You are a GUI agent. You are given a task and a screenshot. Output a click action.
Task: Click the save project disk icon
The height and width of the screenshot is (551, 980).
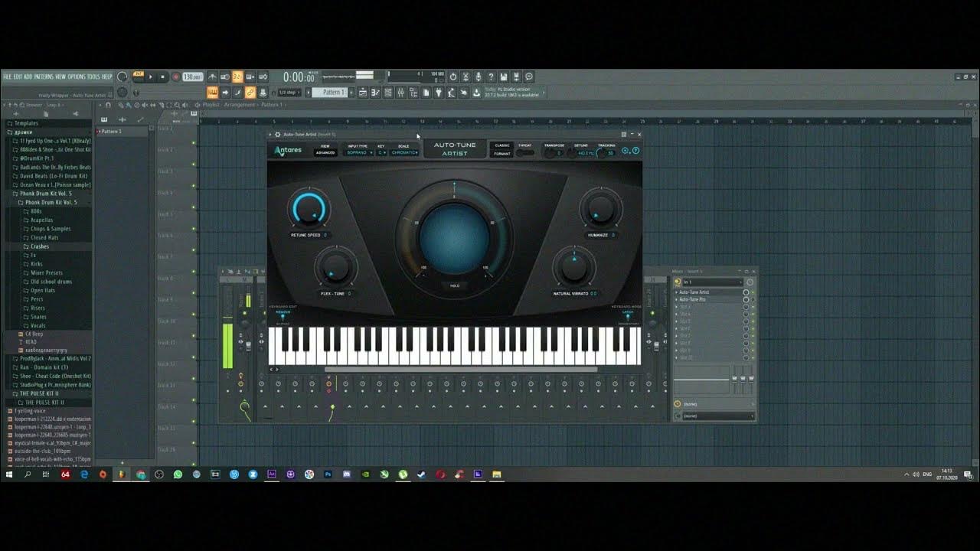[x=504, y=77]
